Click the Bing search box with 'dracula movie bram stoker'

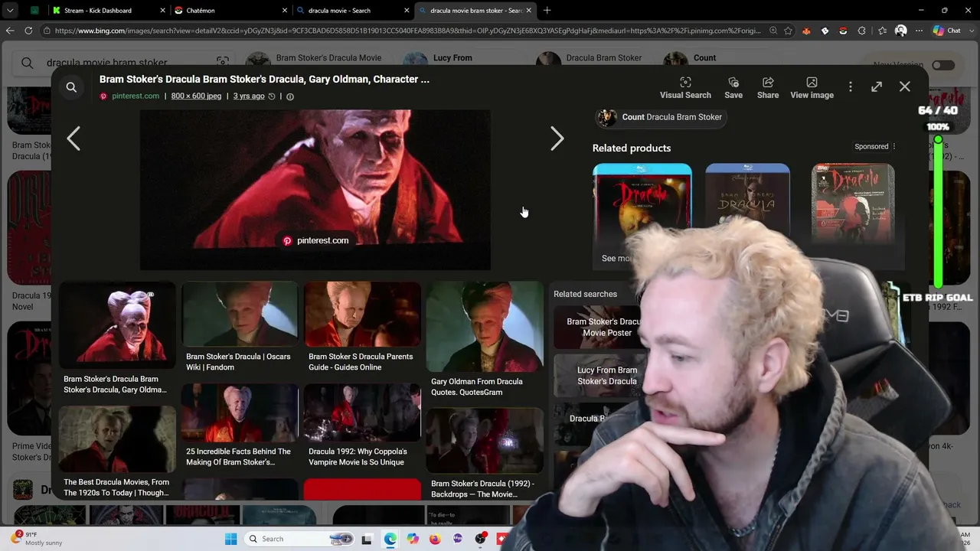(x=122, y=63)
